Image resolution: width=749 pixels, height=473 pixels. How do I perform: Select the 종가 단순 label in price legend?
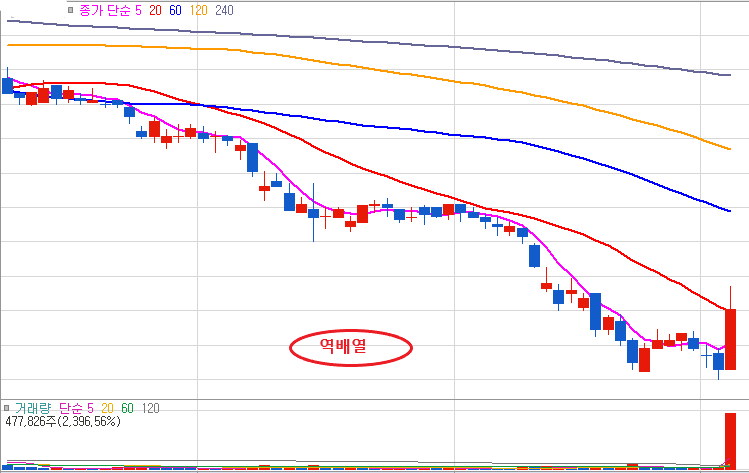(x=105, y=10)
